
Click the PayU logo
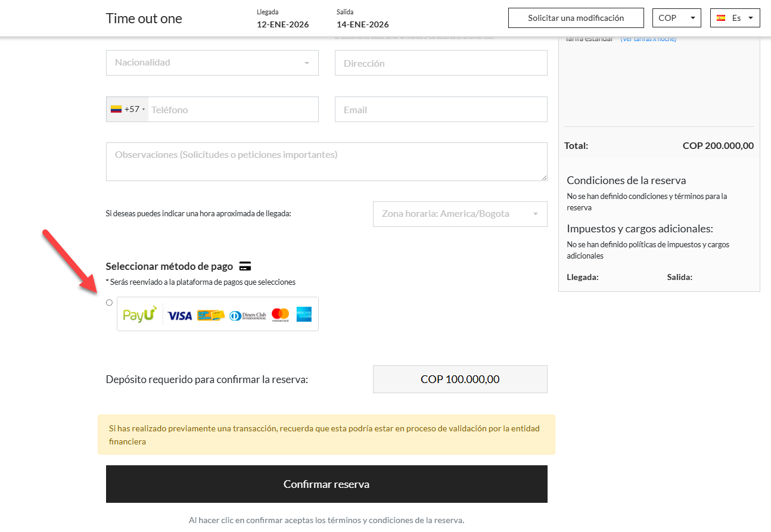coord(139,314)
